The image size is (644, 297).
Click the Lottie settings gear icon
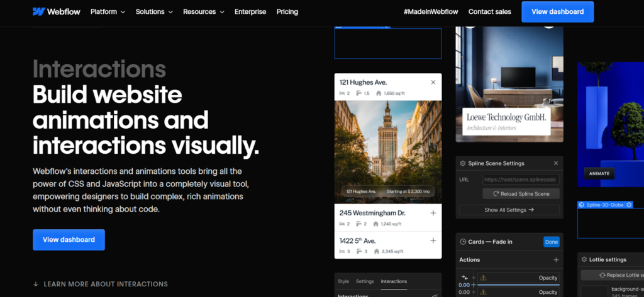(x=584, y=260)
